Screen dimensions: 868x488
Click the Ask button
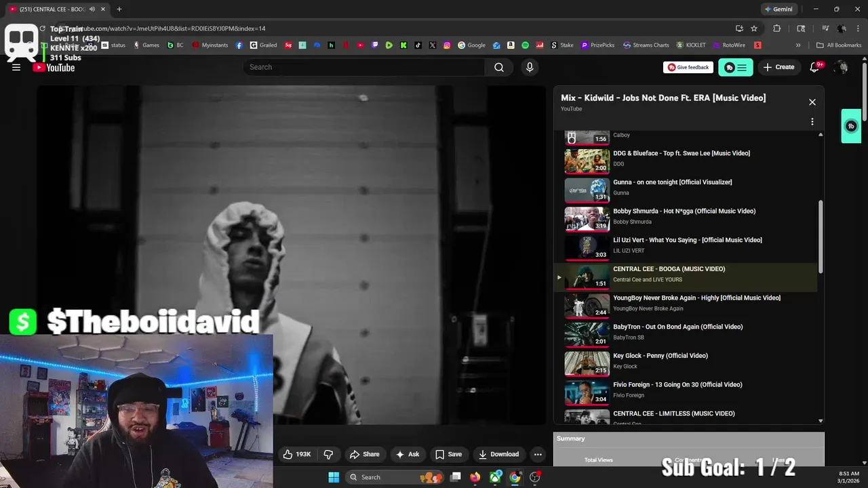(408, 454)
